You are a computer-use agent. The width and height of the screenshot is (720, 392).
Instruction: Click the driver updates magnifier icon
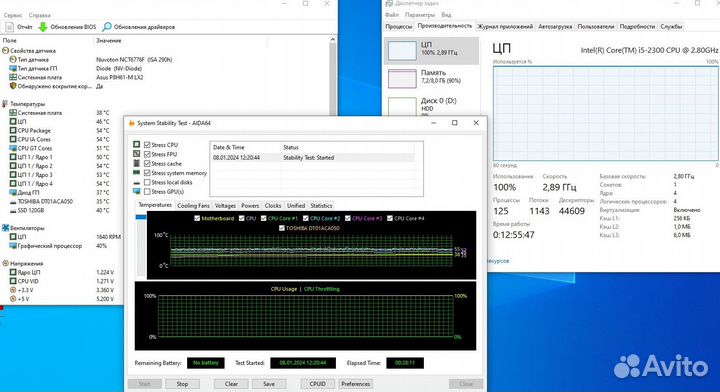(x=107, y=27)
